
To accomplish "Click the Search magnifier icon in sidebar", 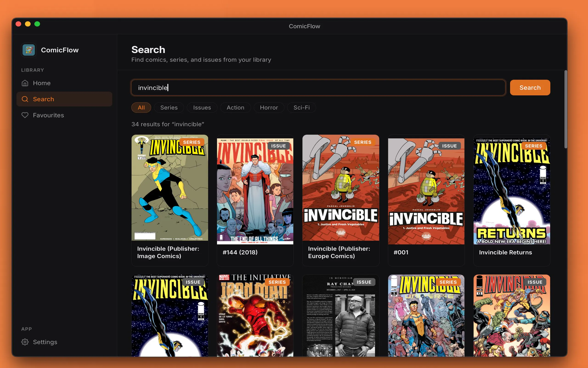I will coord(25,99).
